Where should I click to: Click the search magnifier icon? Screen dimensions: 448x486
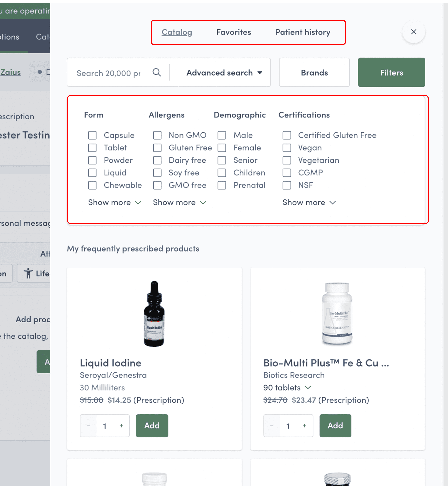coord(157,72)
